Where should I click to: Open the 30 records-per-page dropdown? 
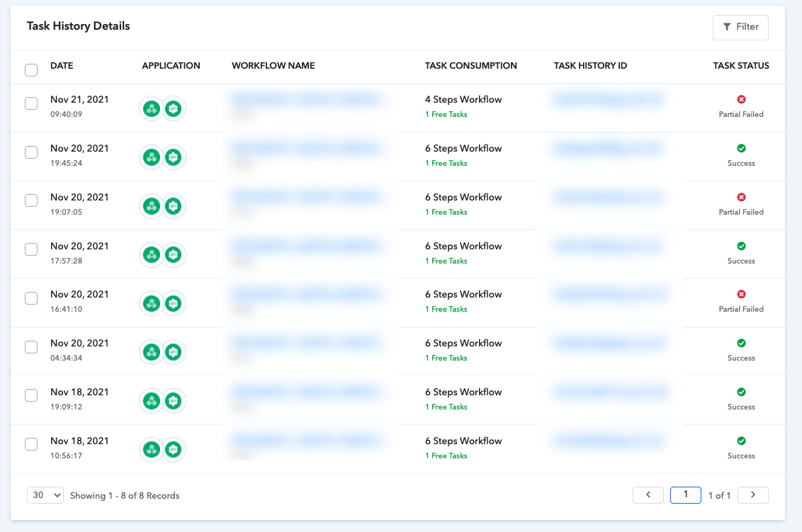click(45, 495)
